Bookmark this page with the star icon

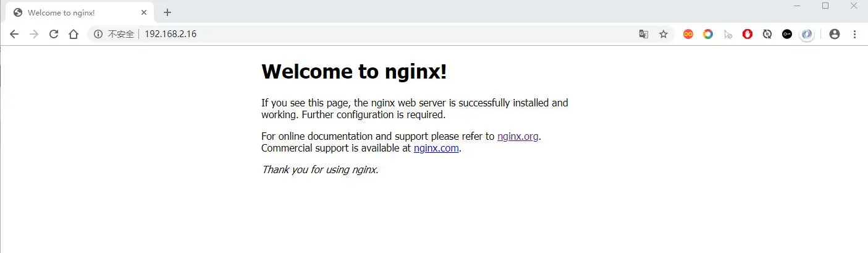(x=664, y=35)
